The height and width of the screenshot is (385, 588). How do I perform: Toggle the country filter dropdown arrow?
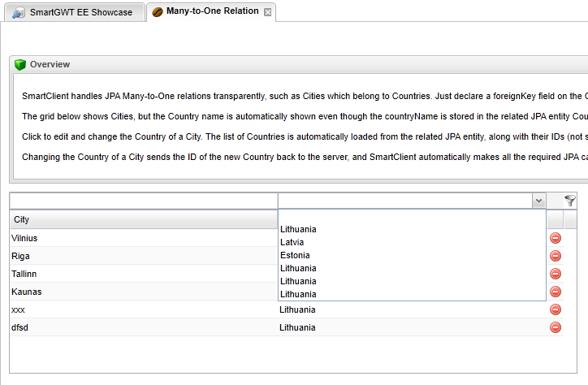point(538,201)
